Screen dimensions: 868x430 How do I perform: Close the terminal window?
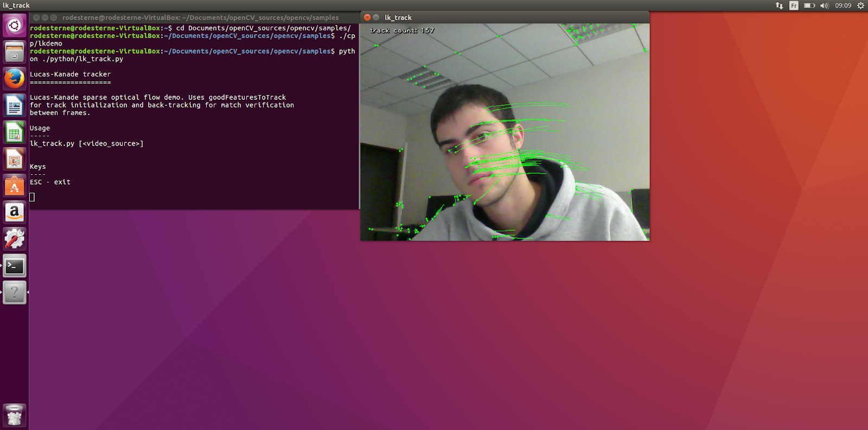point(36,17)
